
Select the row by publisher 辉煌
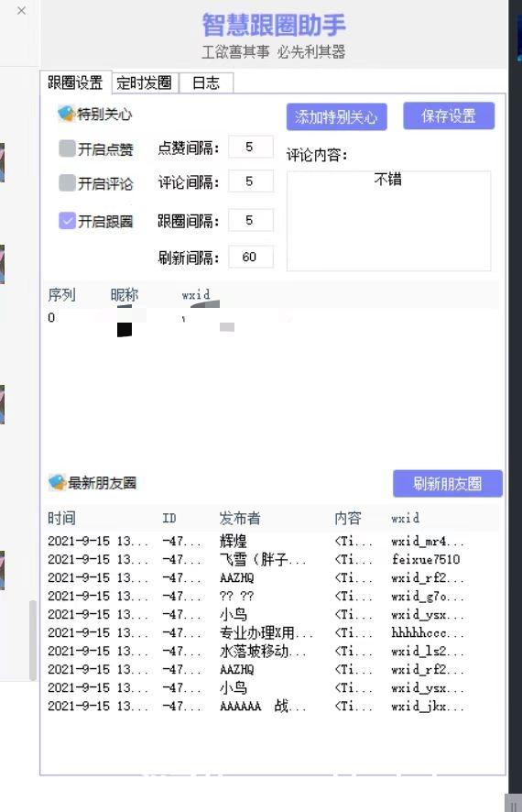coord(269,541)
